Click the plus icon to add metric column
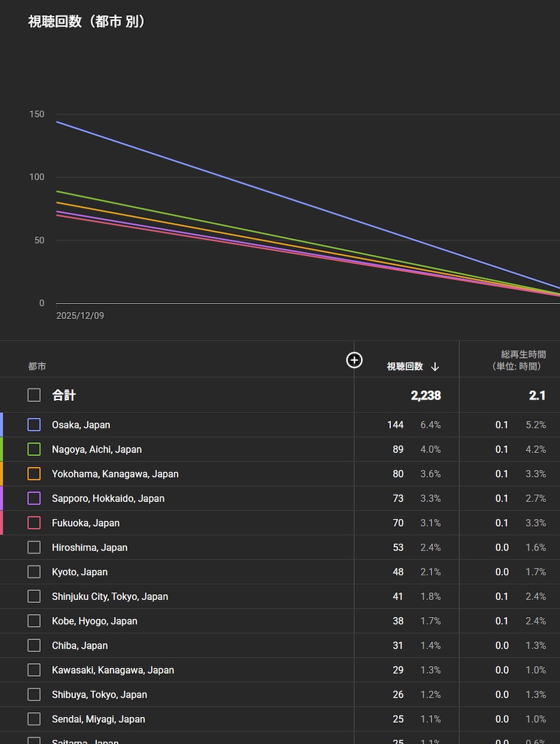 [354, 360]
